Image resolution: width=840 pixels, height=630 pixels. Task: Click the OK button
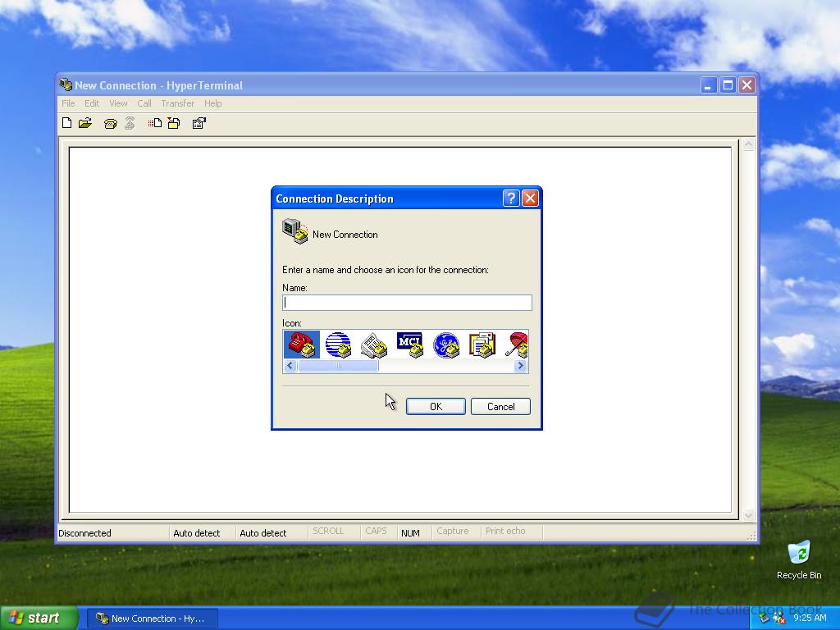436,407
